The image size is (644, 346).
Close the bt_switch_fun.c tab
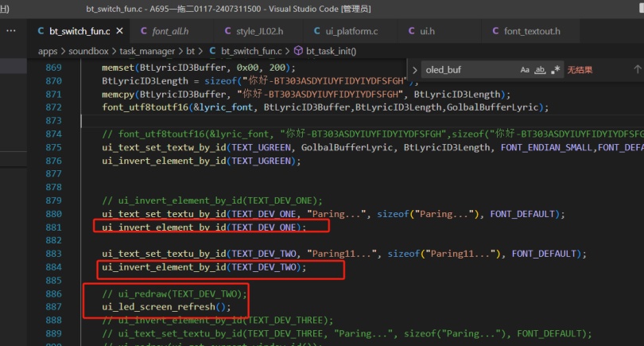point(119,31)
